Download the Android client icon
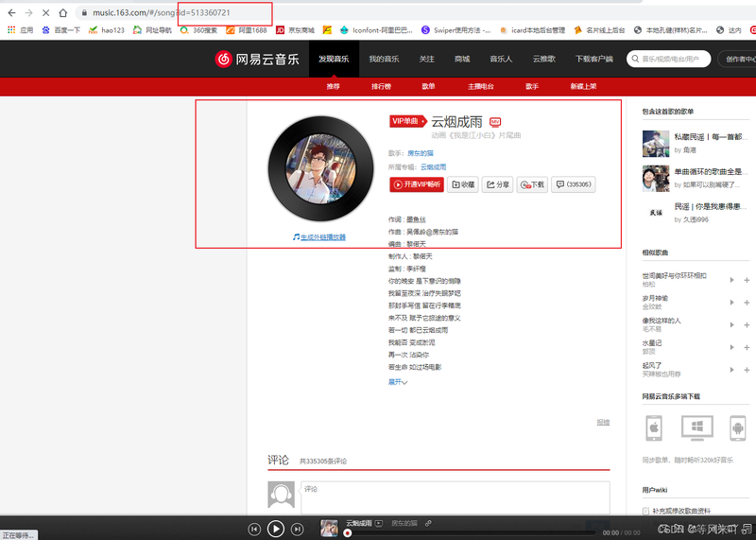 coord(738,427)
